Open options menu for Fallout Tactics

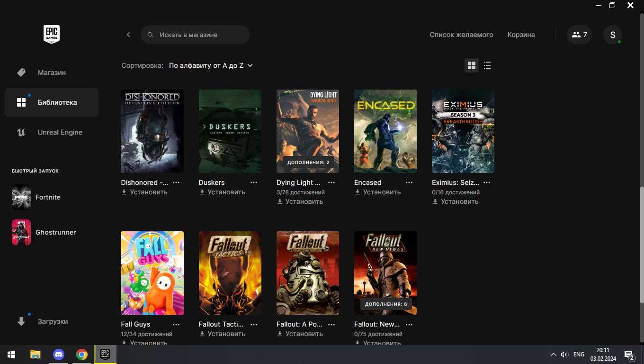point(254,324)
